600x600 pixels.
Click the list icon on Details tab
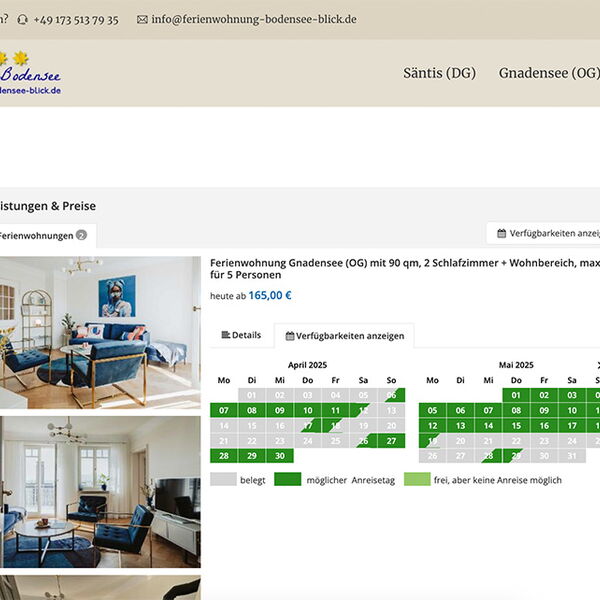click(225, 335)
